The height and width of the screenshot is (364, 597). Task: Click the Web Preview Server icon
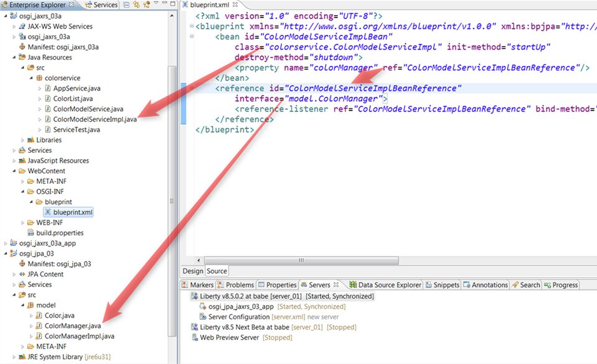194,338
